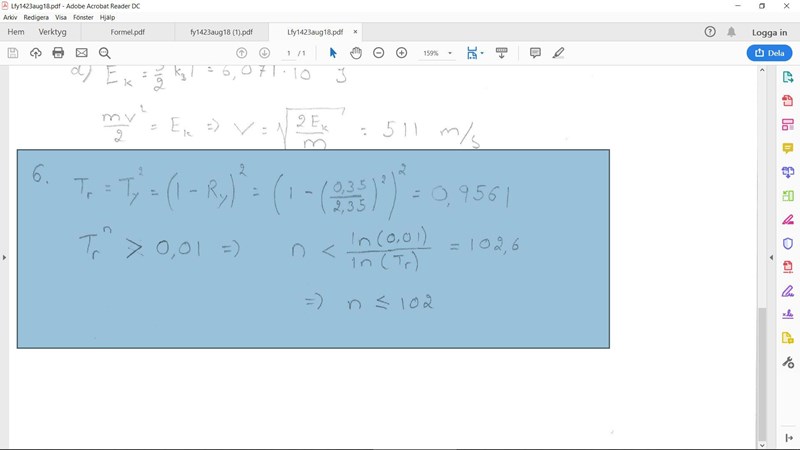Collapse the right tools pane
This screenshot has height=450, width=800.
coord(771,257)
